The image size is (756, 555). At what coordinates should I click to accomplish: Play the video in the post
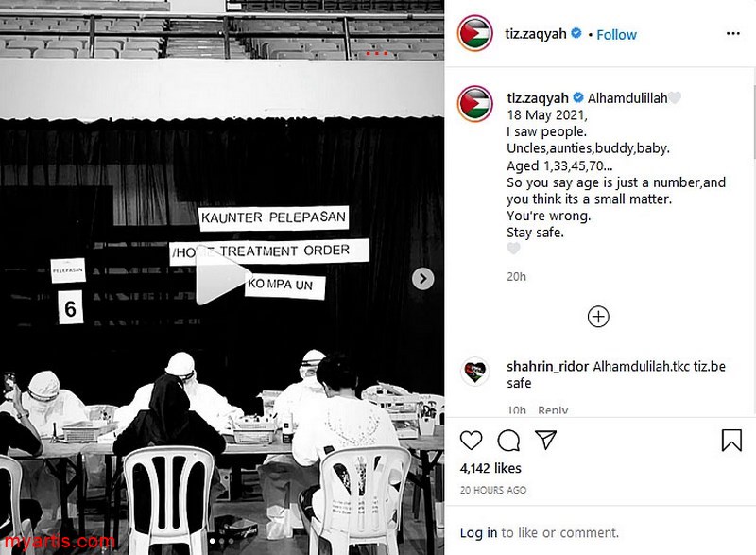221,276
